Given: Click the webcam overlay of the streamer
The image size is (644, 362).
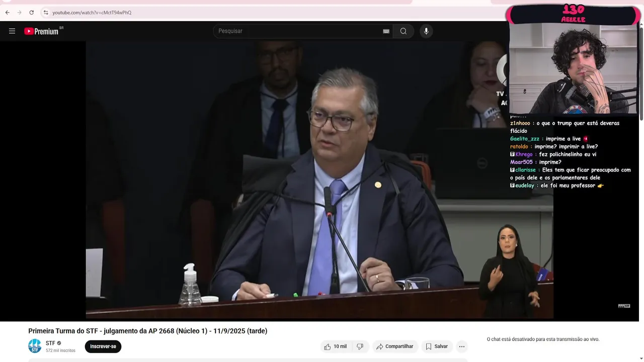Looking at the screenshot, I should [574, 68].
